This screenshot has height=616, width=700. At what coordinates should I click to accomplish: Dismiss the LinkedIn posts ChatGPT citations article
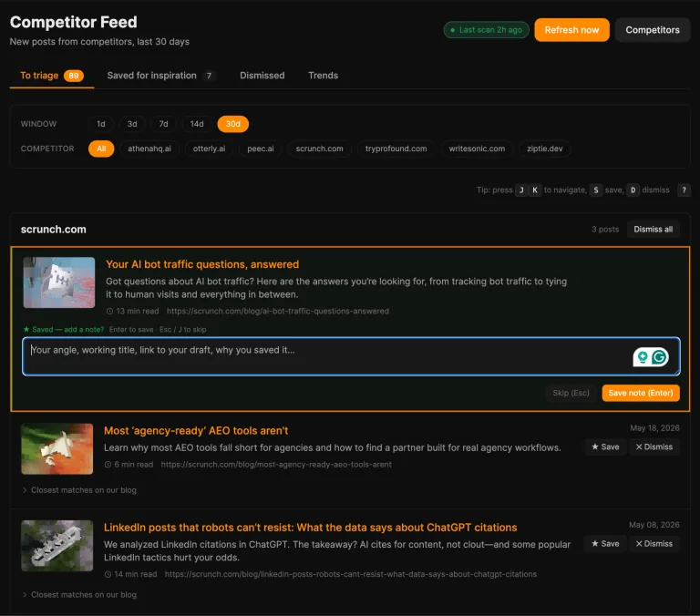[654, 544]
